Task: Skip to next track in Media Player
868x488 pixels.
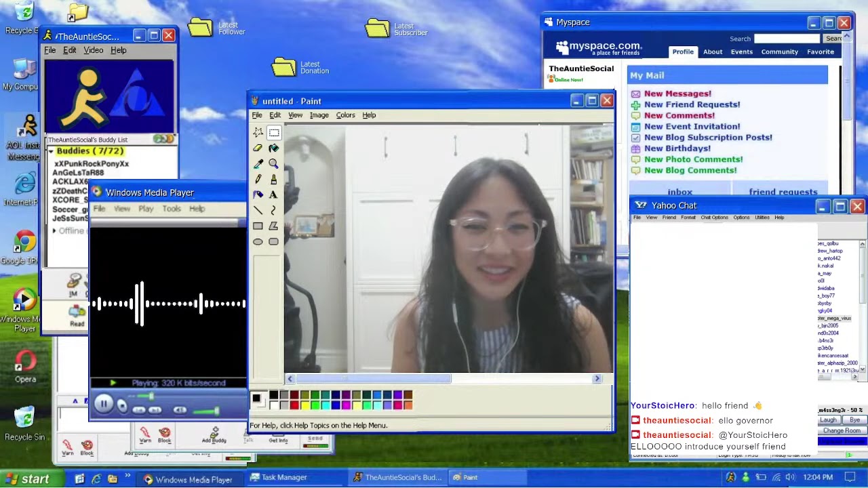Action: tap(155, 410)
